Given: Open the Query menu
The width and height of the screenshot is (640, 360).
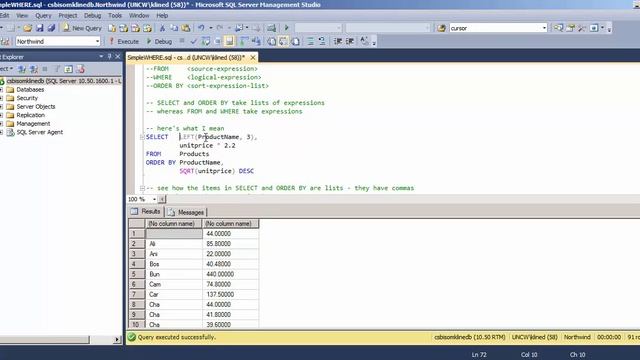Looking at the screenshot, I should pyautogui.click(x=43, y=16).
